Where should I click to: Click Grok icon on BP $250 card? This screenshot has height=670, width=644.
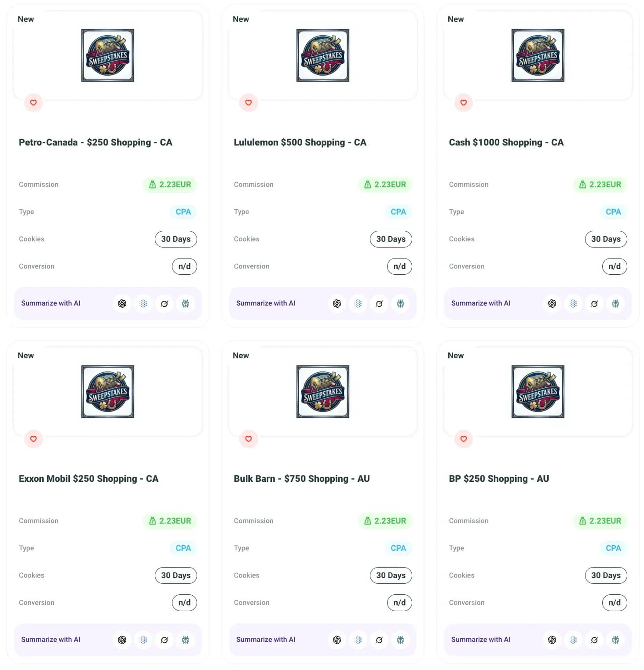click(594, 640)
